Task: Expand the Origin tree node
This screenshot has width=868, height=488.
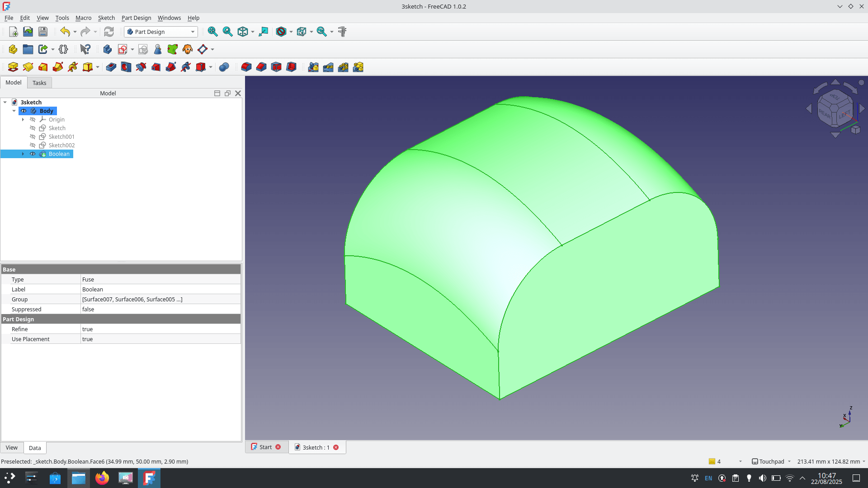Action: point(23,120)
